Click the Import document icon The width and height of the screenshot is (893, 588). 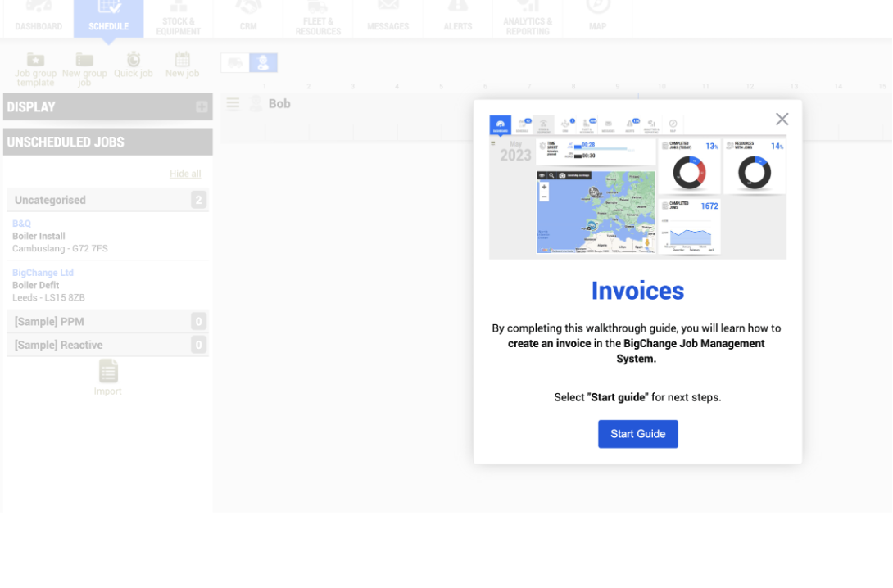point(107,371)
